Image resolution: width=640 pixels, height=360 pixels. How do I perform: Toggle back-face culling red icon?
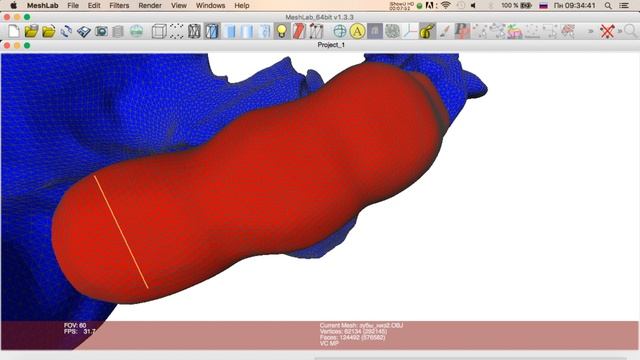299,31
